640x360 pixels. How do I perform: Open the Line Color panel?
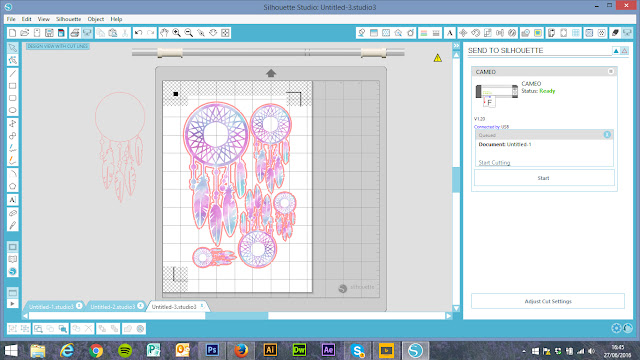pos(424,33)
